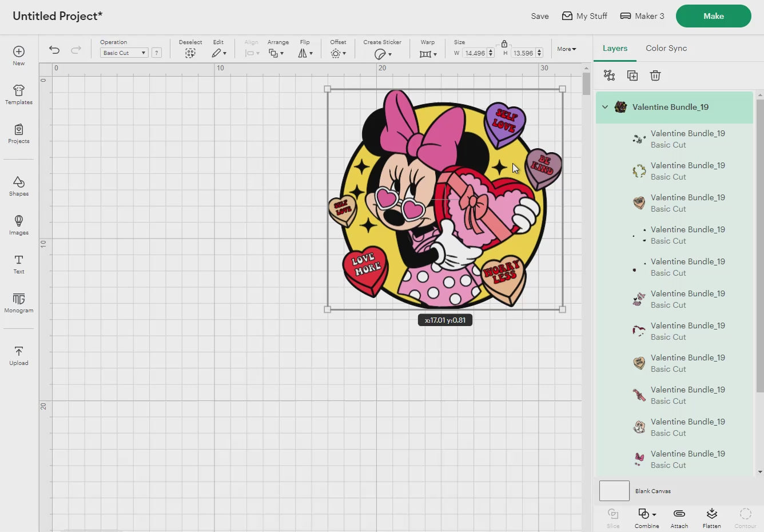This screenshot has height=532, width=764.
Task: Select the Text tool
Action: click(x=19, y=264)
